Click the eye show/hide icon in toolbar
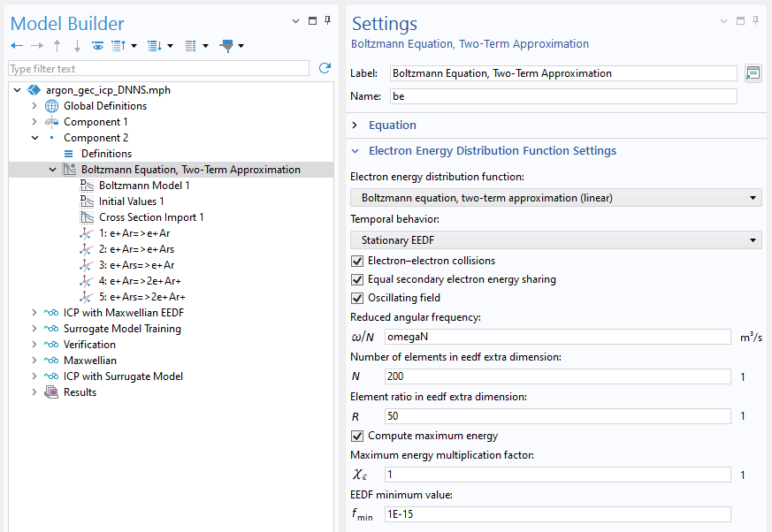772x532 pixels. (97, 46)
